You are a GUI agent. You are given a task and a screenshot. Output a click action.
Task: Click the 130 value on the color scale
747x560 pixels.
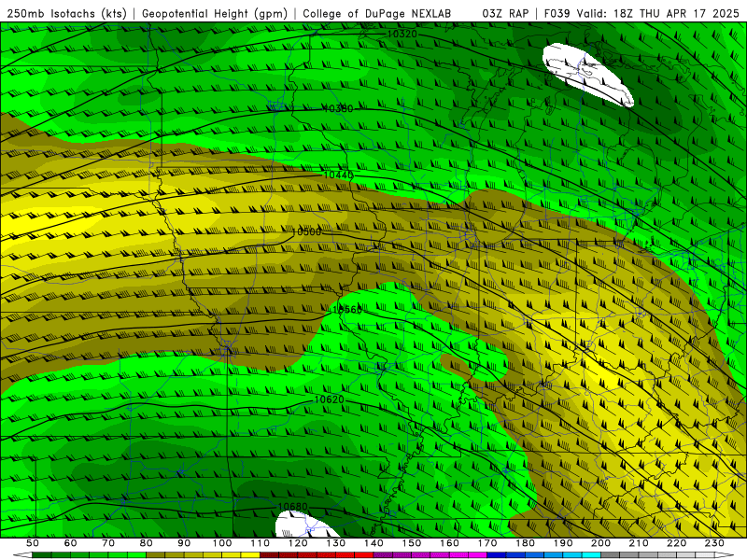(336, 543)
